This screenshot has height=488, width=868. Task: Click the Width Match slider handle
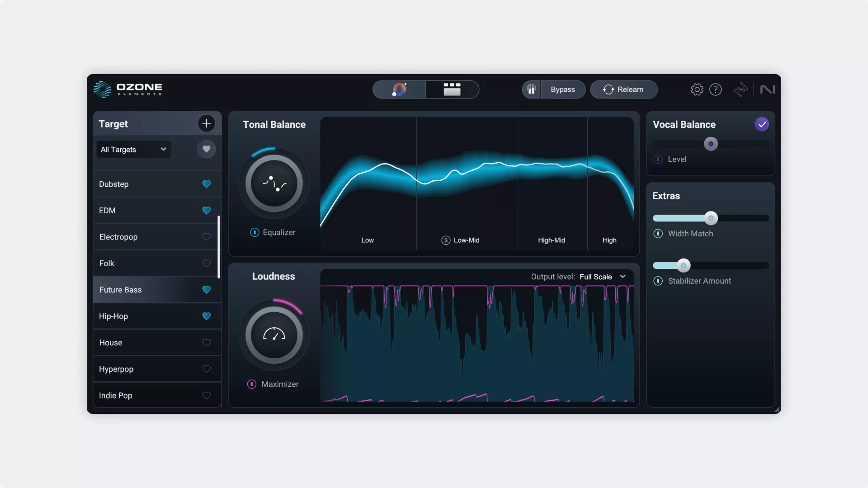click(711, 218)
